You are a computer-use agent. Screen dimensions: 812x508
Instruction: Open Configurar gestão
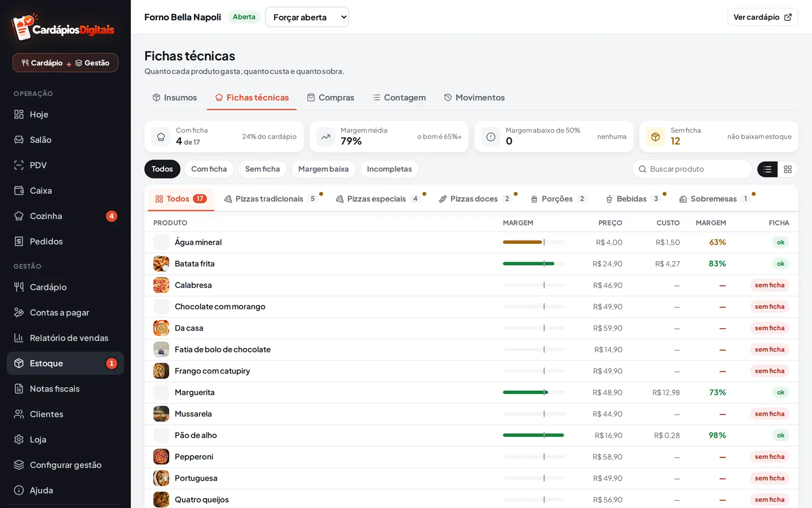(65, 465)
